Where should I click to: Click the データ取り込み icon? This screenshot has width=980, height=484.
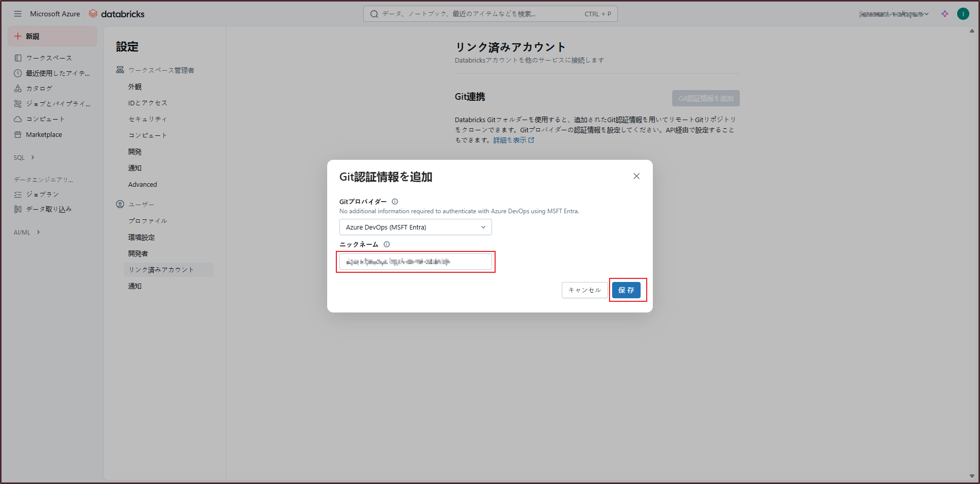(18, 209)
